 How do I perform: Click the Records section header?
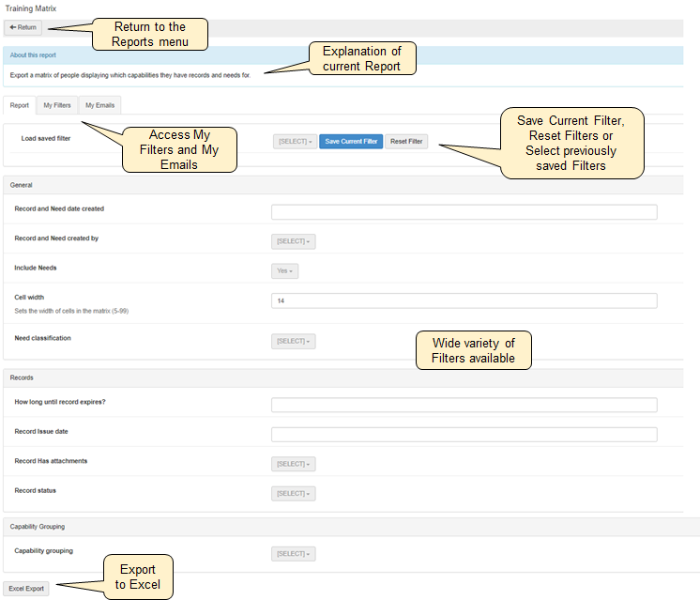(23, 377)
